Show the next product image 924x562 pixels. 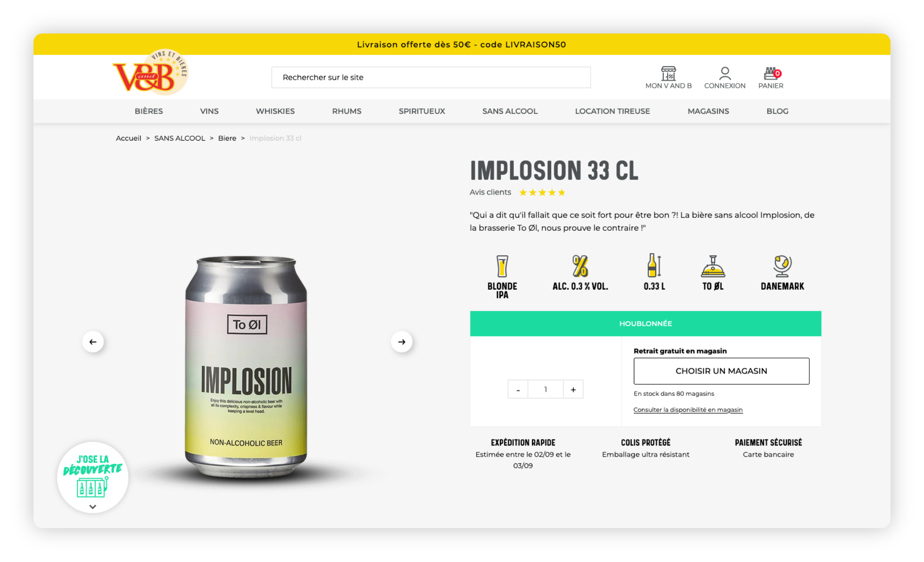(402, 342)
